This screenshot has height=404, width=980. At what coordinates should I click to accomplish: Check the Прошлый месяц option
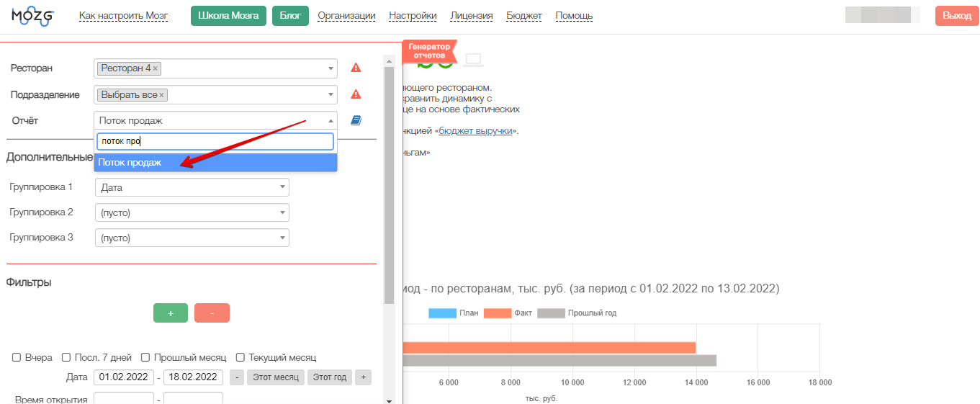145,357
